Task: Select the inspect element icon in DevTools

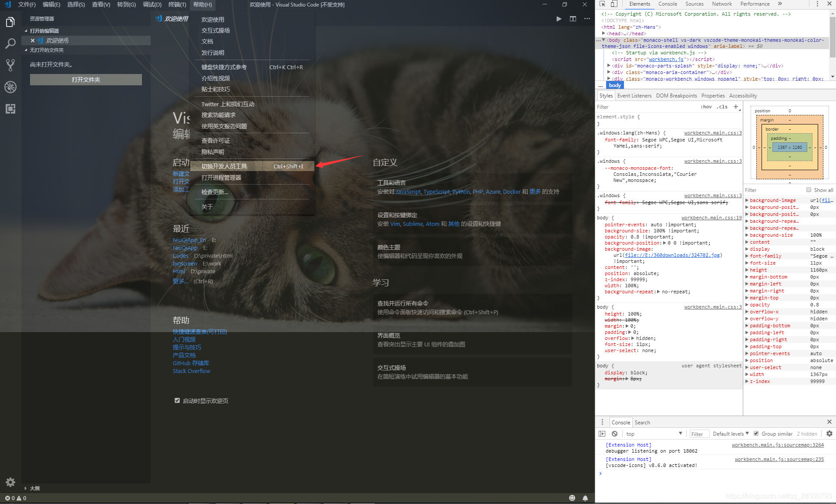Action: [x=602, y=4]
